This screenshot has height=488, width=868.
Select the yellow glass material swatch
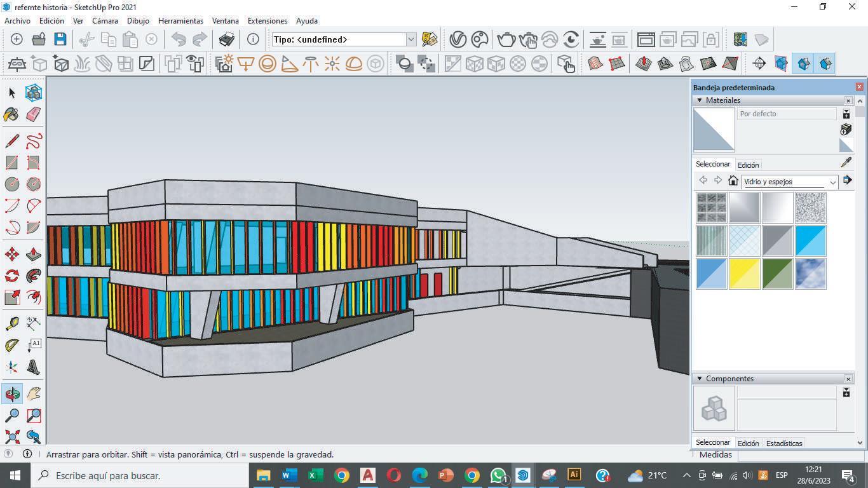(744, 274)
